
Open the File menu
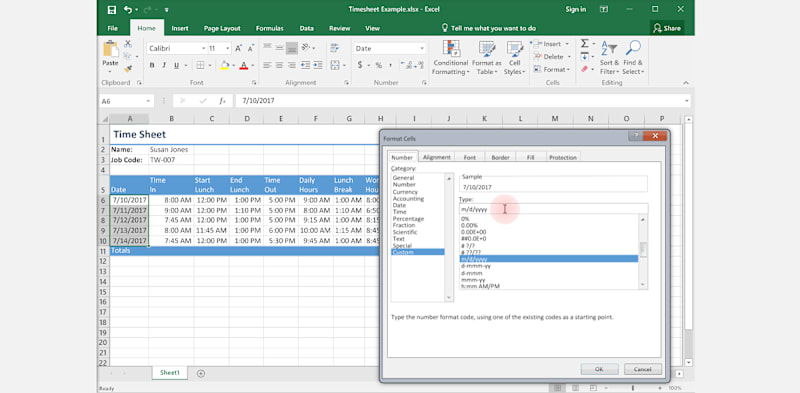click(112, 29)
